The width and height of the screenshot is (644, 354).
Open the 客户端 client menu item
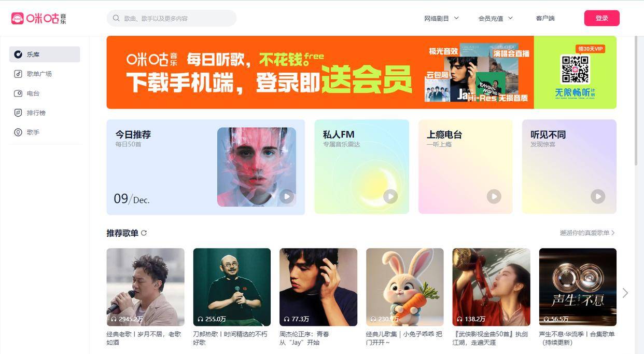tap(545, 18)
